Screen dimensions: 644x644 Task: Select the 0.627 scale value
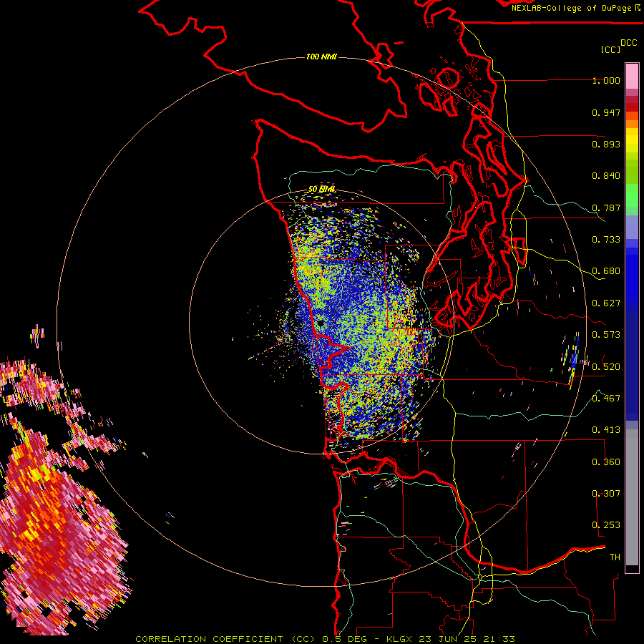click(x=606, y=303)
